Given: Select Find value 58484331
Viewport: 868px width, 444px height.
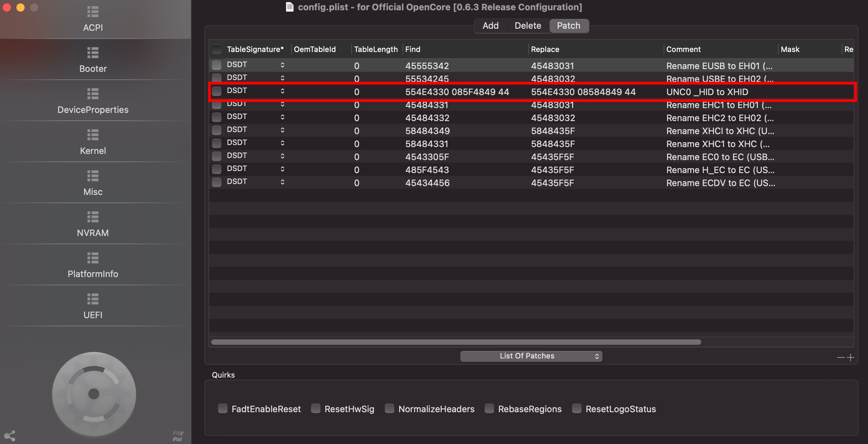Looking at the screenshot, I should [x=427, y=144].
